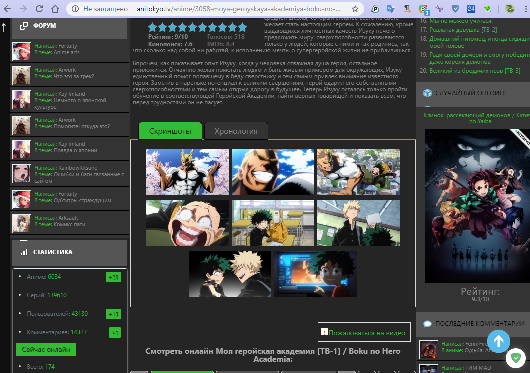Click the green badge next to Аниме count
The width and height of the screenshot is (530, 373).
[x=113, y=277]
